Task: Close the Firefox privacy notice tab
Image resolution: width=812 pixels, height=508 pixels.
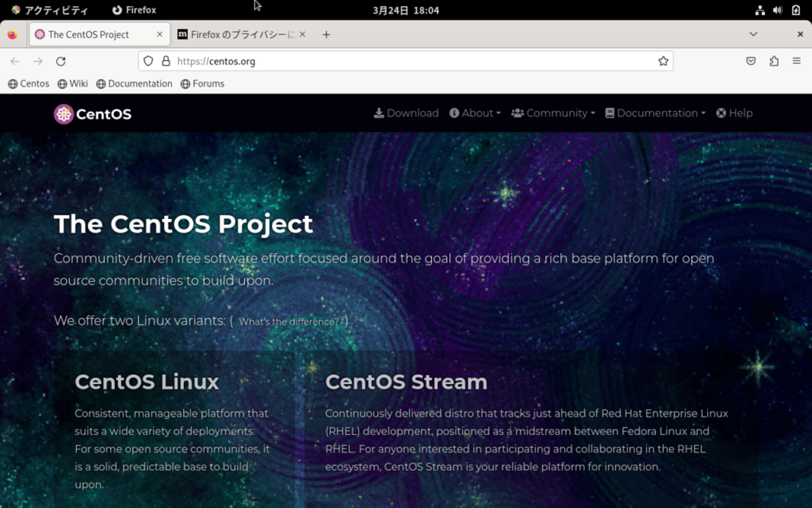Action: pyautogui.click(x=302, y=34)
